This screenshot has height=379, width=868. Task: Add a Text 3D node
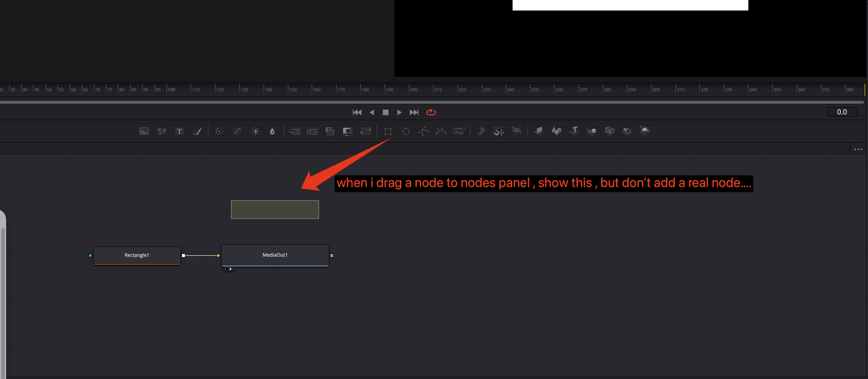[574, 131]
